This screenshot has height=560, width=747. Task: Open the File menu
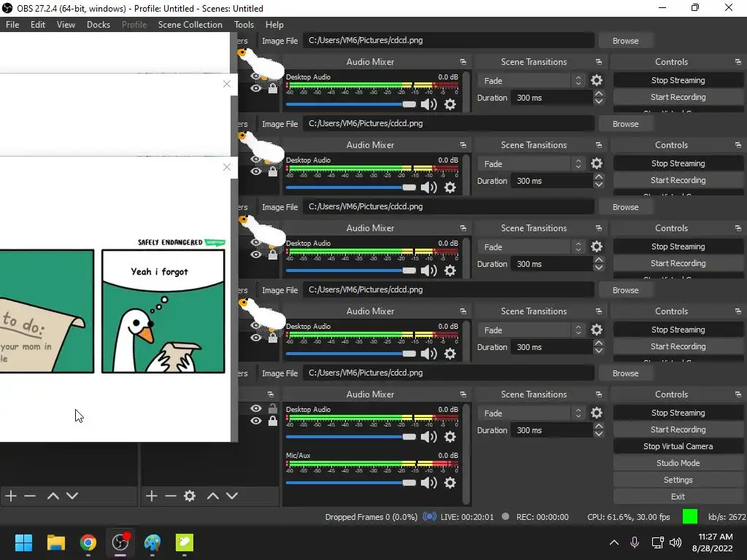point(12,25)
